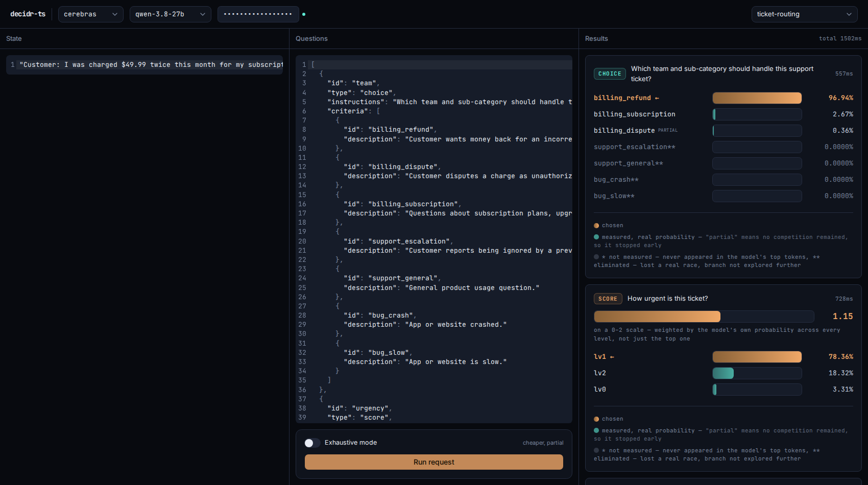Click the 557ms timing on choice card
Screen dimensions: 868x485
844,74
